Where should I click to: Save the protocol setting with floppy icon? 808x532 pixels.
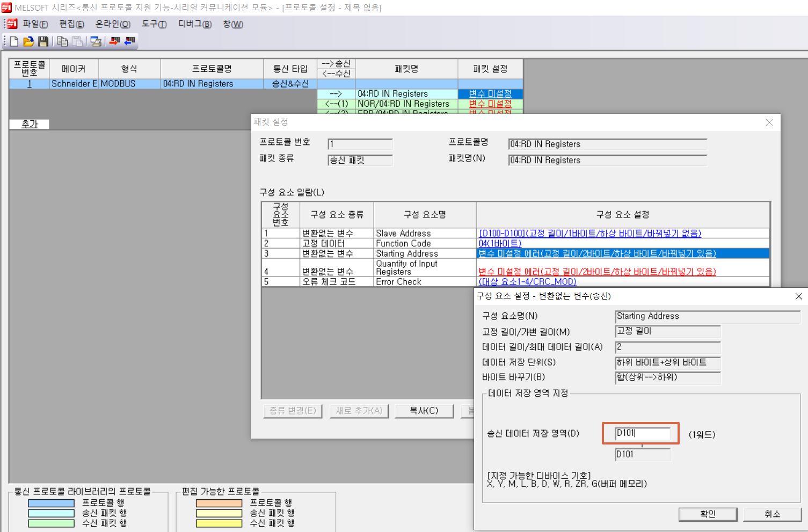click(43, 41)
